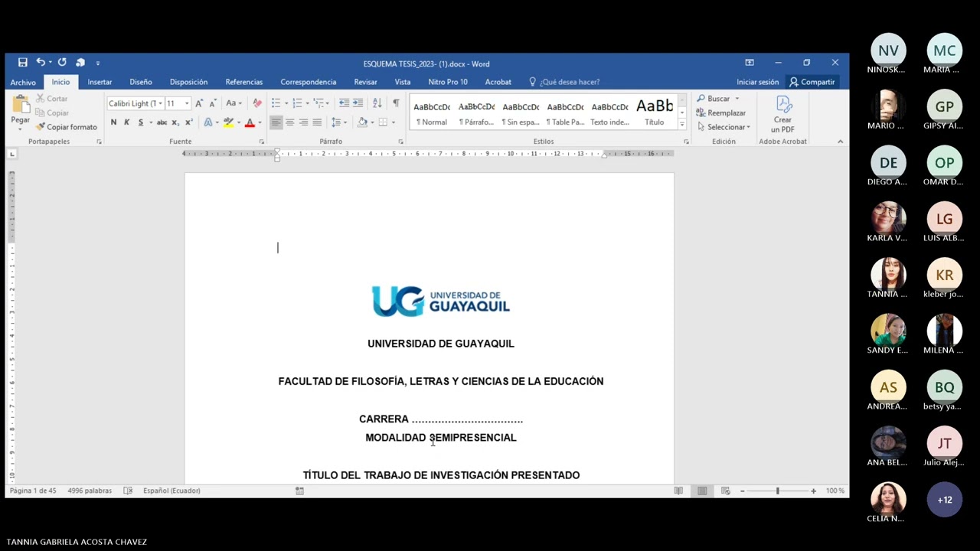This screenshot has width=980, height=551.
Task: Open the font size dropdown showing 11
Action: 186,103
